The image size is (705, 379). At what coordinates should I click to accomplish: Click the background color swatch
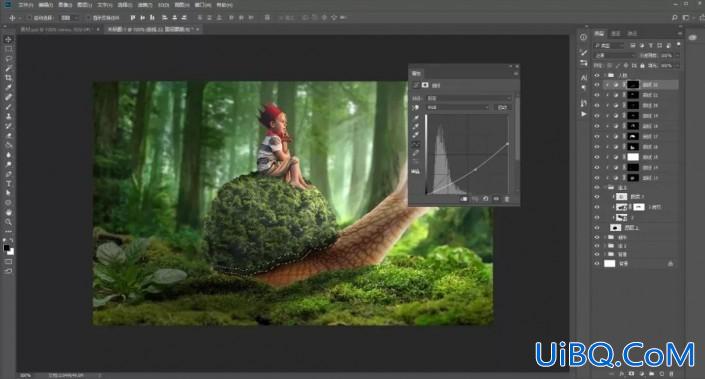coord(11,252)
